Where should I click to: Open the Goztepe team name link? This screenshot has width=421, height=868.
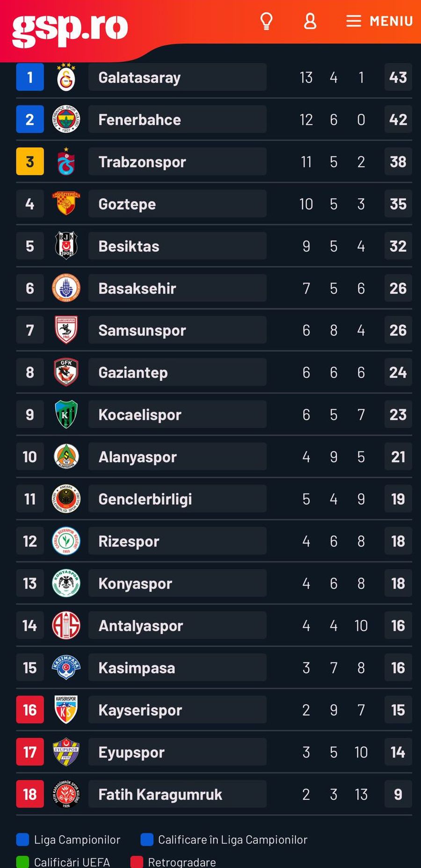click(x=127, y=204)
